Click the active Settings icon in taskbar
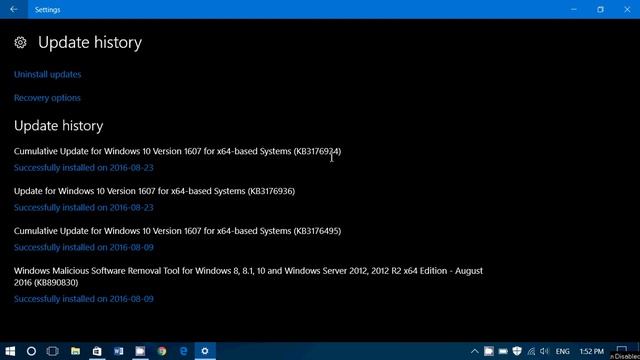The image size is (640, 360). click(205, 351)
